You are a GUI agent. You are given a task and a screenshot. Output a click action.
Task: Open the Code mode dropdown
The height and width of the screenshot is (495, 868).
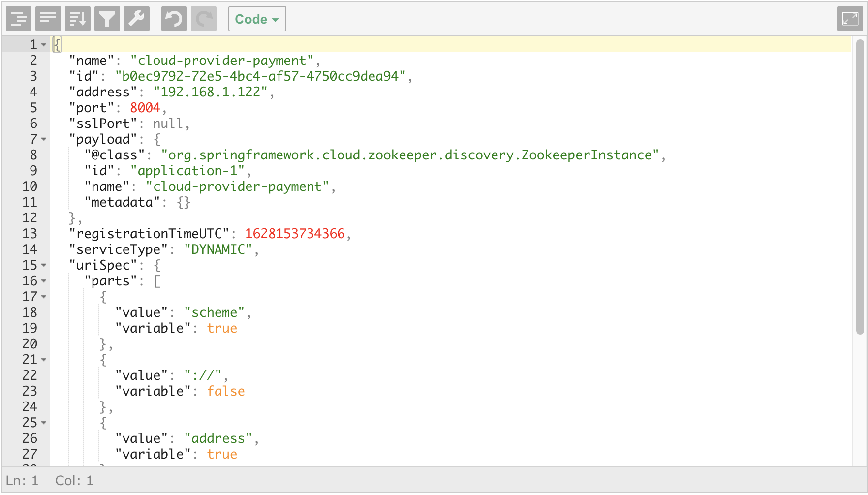click(x=257, y=19)
